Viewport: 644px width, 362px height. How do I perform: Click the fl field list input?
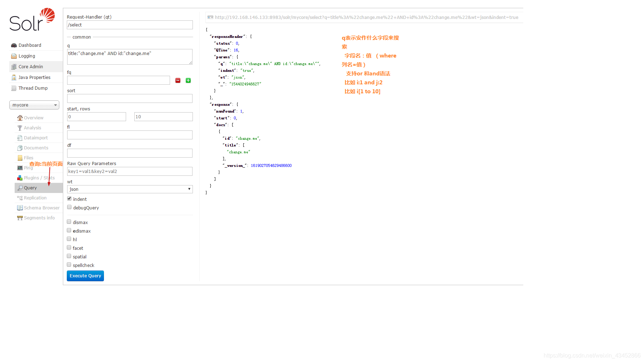point(130,135)
